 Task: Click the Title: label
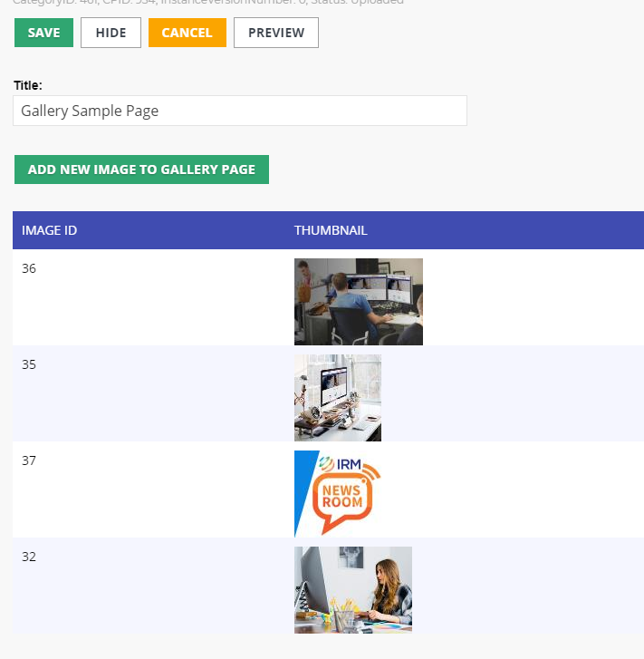coord(28,85)
